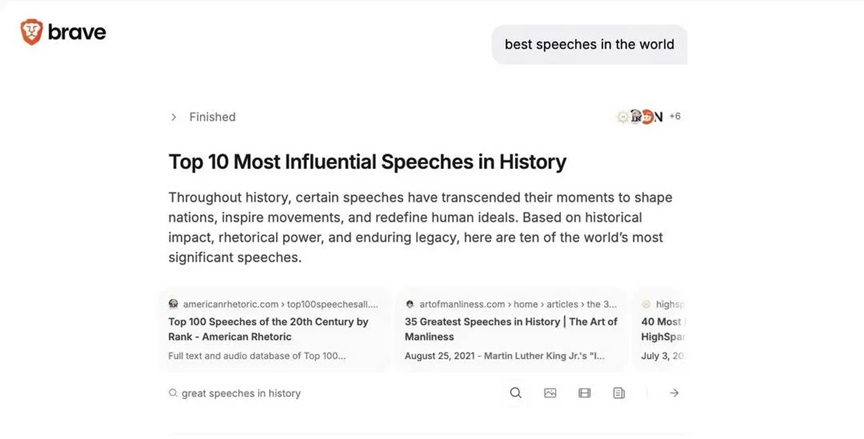Viewport: 864px width, 439px height.
Task: Open 35 Greatest Speeches Art of Manliness result
Action: pos(511,329)
